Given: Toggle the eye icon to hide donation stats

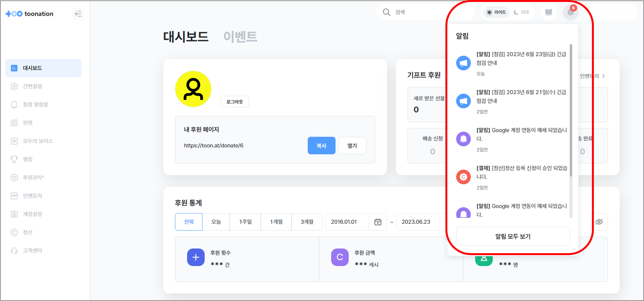Looking at the screenshot, I should pos(599,222).
